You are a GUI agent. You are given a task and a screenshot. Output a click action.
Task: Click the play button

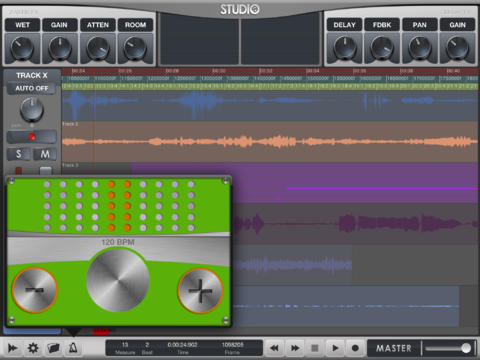click(x=335, y=348)
